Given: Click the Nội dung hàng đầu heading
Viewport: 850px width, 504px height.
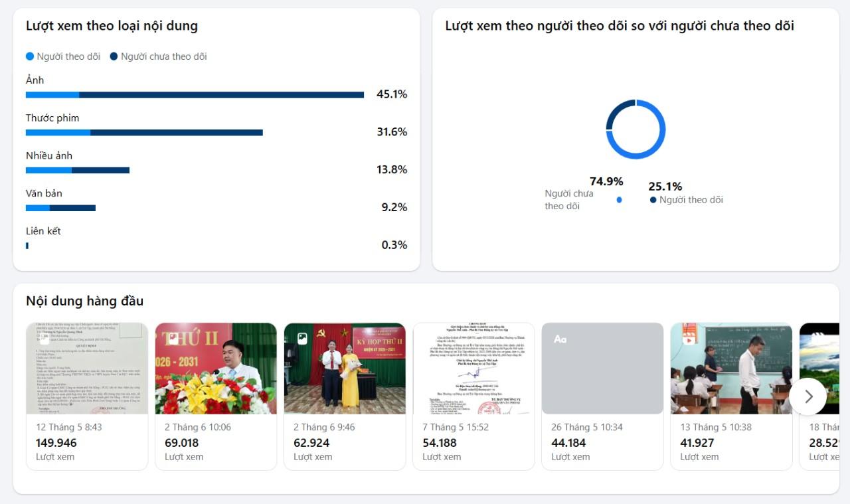Looking at the screenshot, I should 84,301.
